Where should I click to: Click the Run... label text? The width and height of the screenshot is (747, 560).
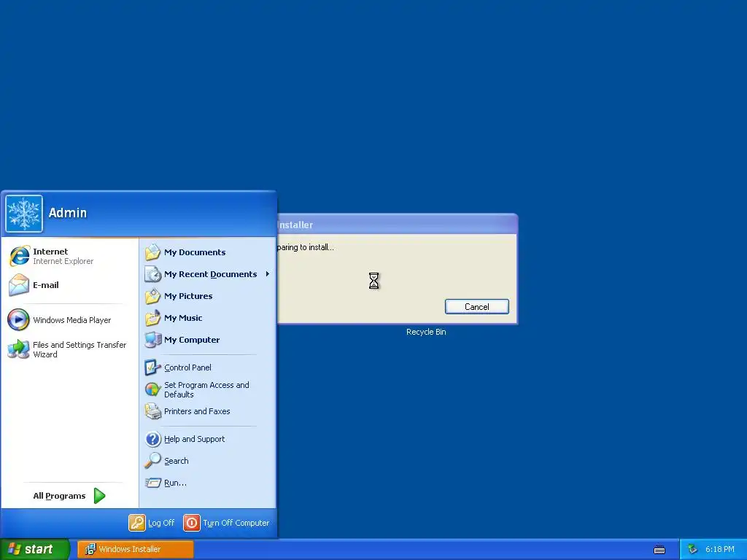pyautogui.click(x=175, y=483)
